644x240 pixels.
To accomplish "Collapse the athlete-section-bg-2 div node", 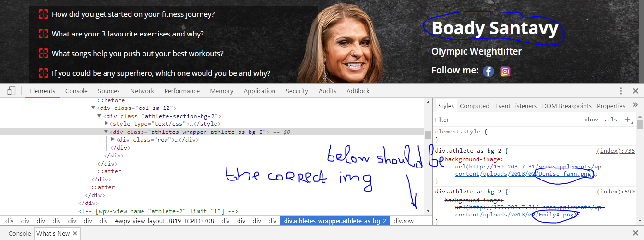I will coord(100,116).
